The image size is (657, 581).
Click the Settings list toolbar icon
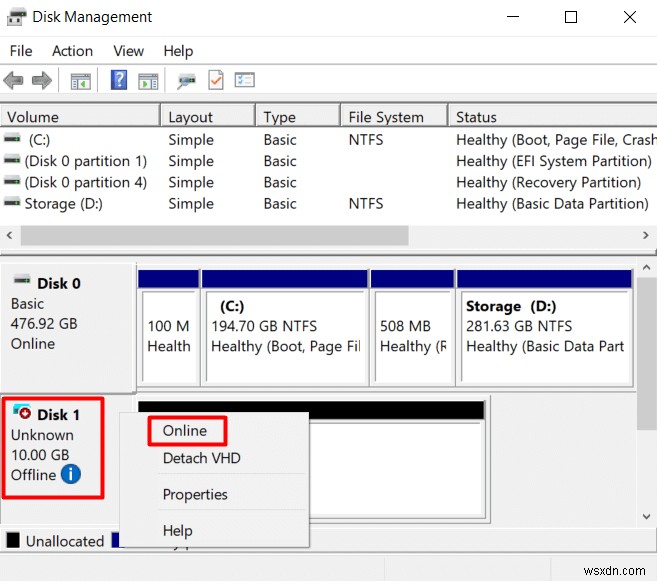click(245, 80)
